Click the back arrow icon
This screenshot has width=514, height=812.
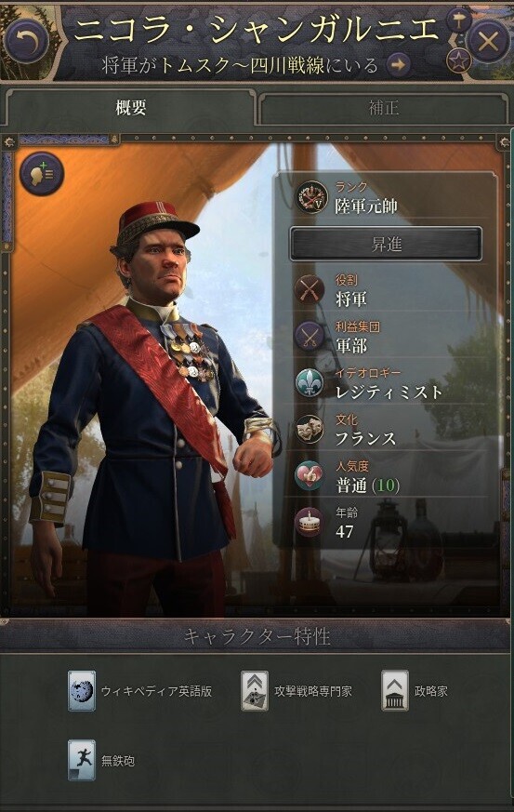[x=27, y=42]
